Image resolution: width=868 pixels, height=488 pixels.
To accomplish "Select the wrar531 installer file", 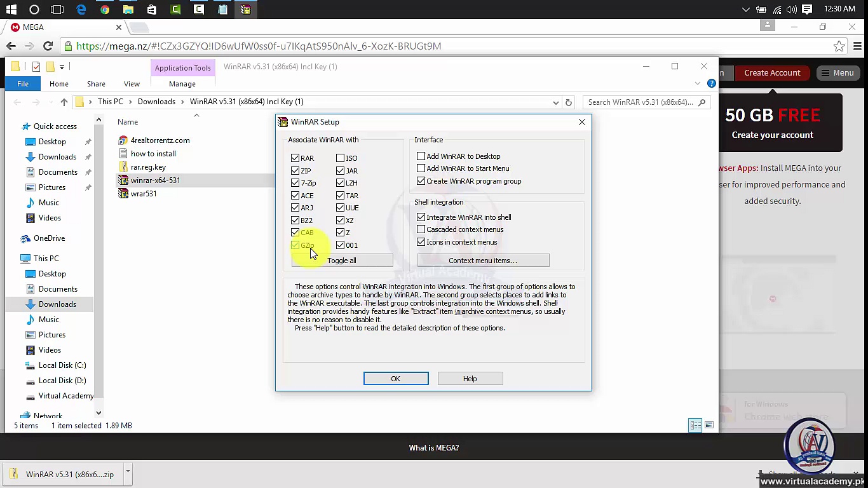I will [143, 194].
